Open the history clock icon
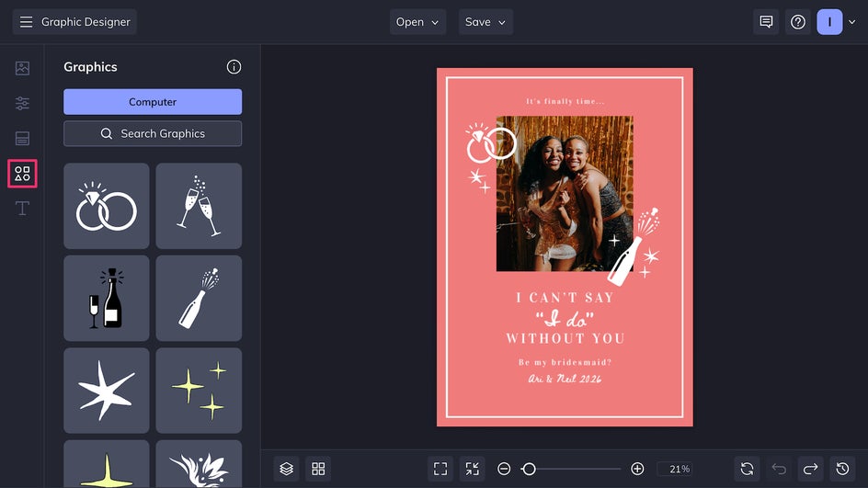Screen dimensions: 868x488 point(842,469)
